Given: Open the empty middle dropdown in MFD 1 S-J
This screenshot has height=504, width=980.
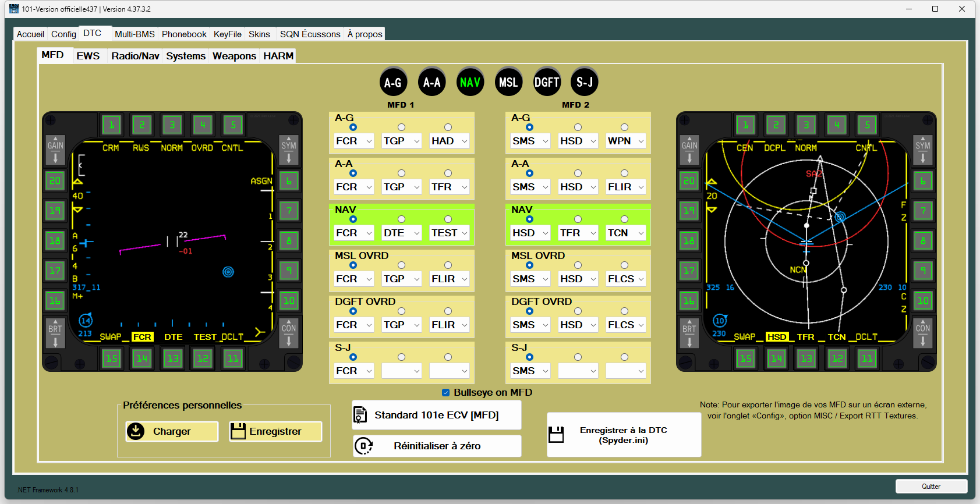Looking at the screenshot, I should click(x=401, y=371).
